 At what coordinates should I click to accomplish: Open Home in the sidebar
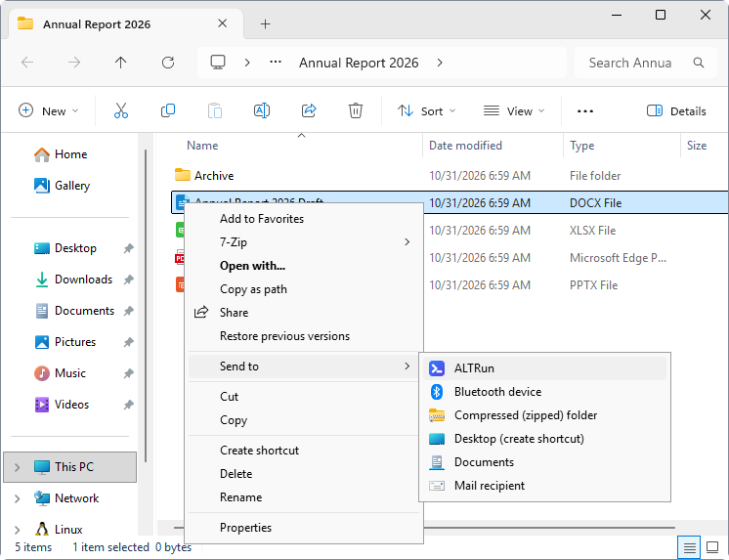coord(61,154)
